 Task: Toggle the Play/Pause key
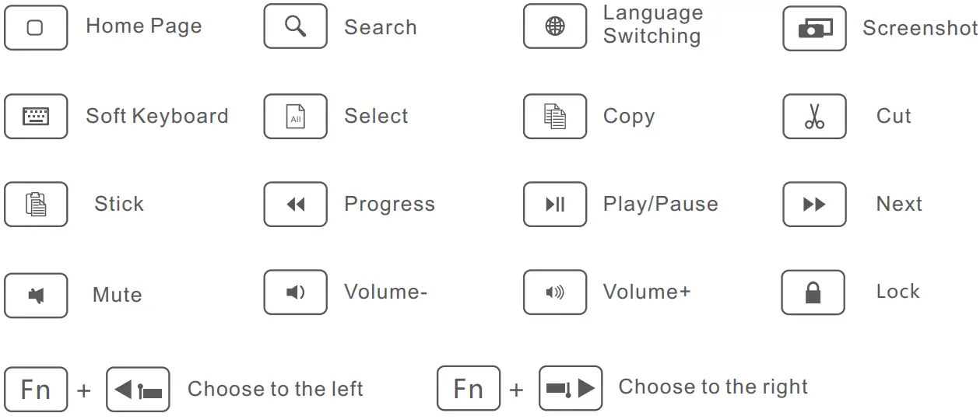[554, 205]
